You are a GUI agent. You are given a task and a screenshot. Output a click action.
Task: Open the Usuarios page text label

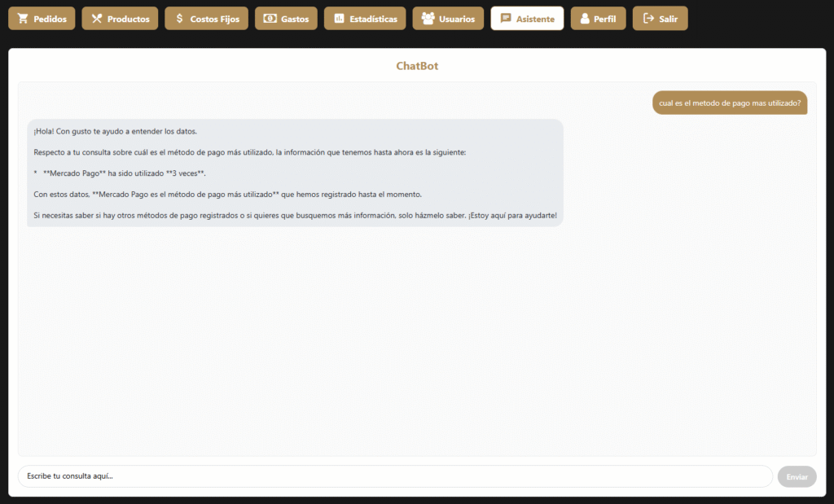coord(457,19)
